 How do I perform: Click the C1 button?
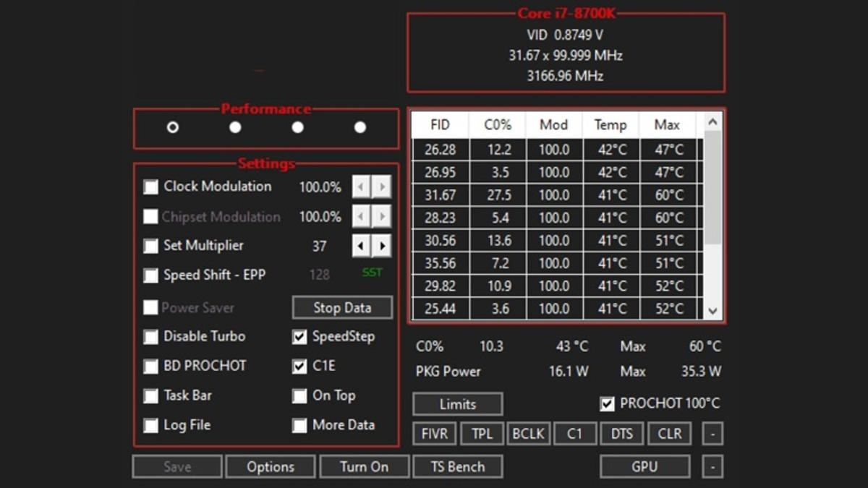click(x=574, y=433)
